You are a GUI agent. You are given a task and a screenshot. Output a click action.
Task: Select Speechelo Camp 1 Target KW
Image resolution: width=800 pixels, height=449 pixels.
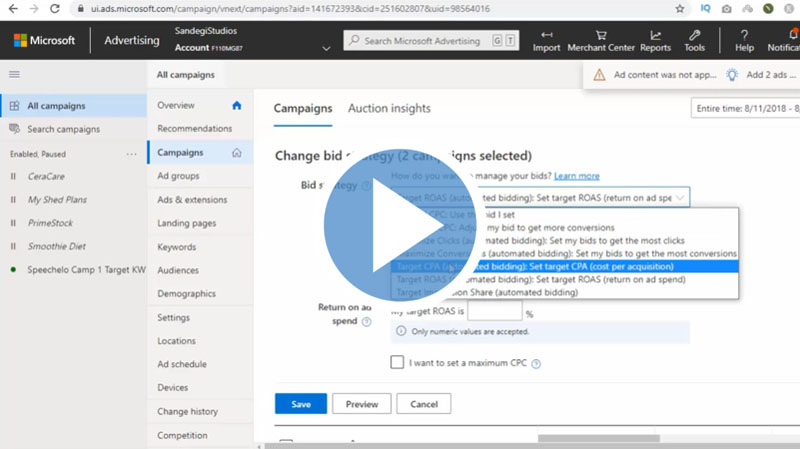[x=86, y=269]
